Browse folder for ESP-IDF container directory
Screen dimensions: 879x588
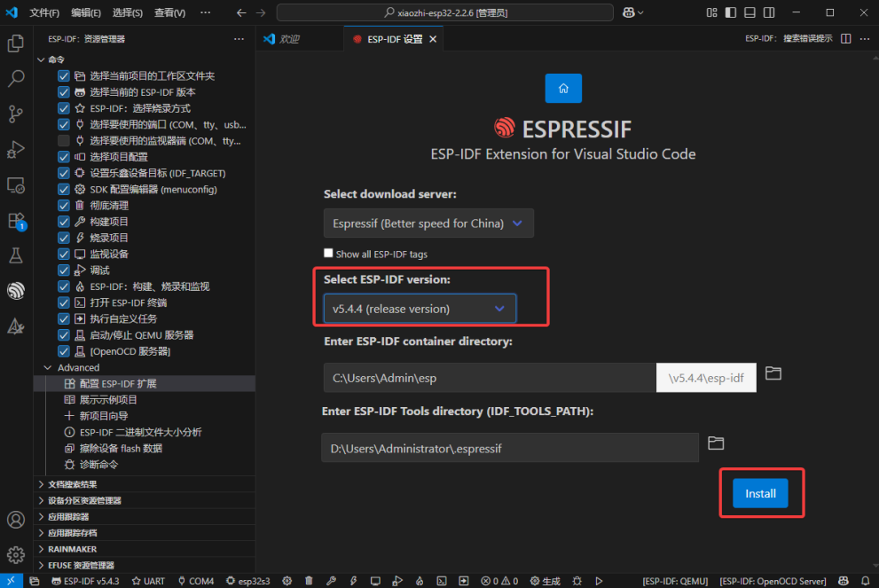coord(773,373)
